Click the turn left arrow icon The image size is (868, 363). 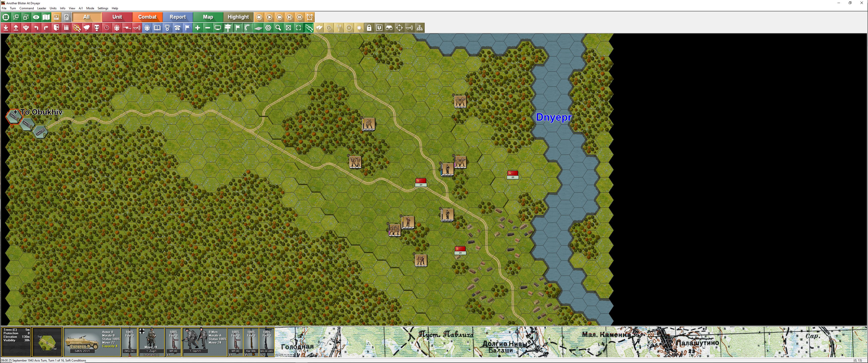36,28
